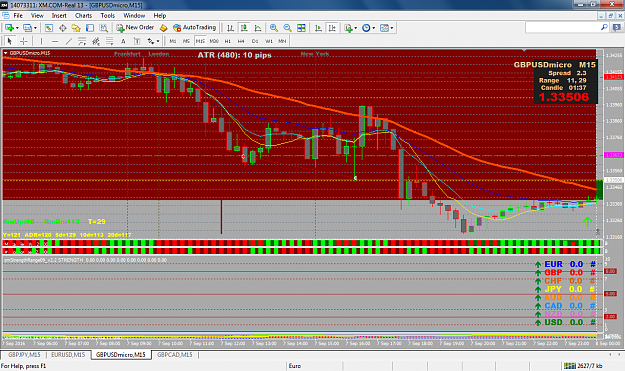Switch to the EURUSD,M15 chart tab
Screen dimensions: 625x371
68,355
